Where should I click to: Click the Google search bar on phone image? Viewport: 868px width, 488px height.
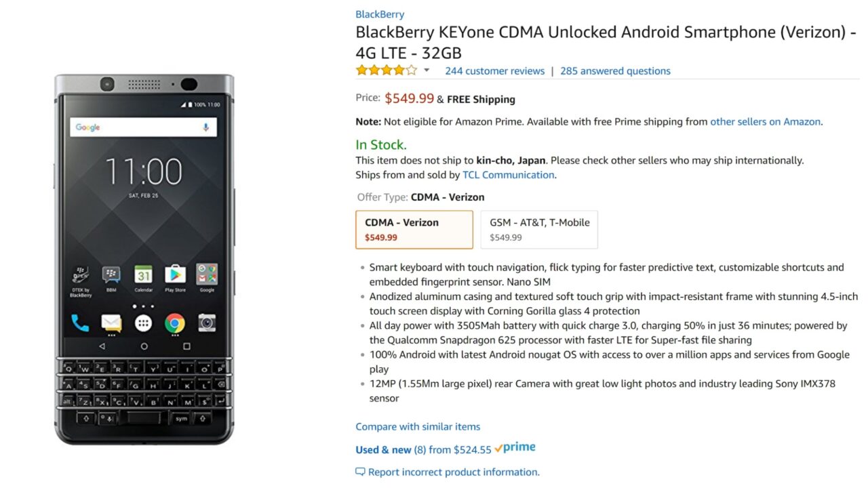[143, 127]
